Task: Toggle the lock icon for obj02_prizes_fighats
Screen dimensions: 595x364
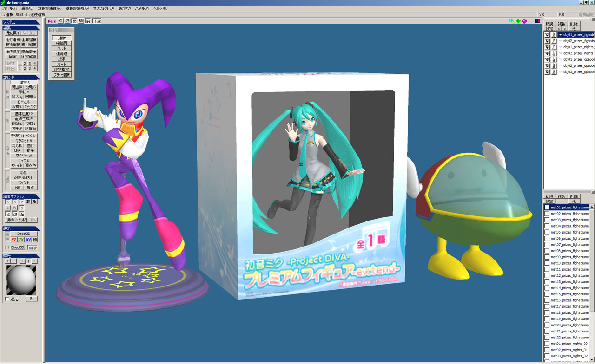Action: 554,41
